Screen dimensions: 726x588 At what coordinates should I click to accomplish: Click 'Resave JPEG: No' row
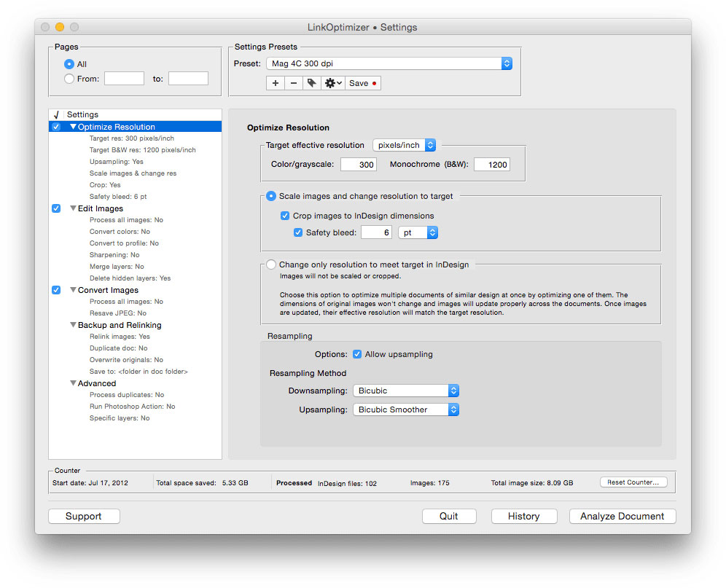(x=118, y=313)
